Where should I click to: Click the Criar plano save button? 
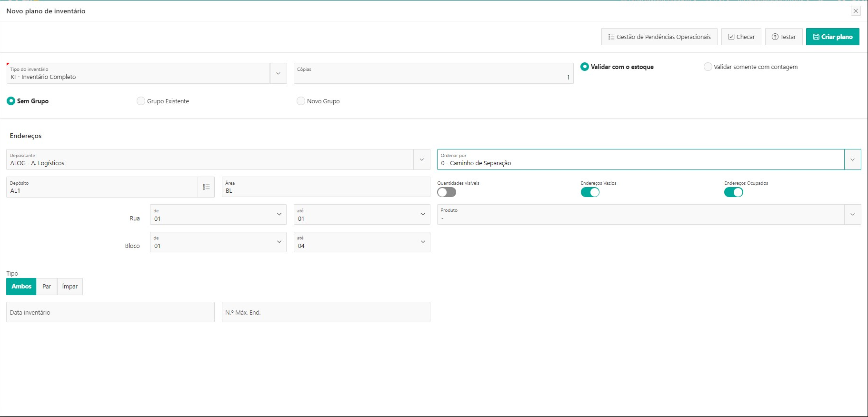832,37
